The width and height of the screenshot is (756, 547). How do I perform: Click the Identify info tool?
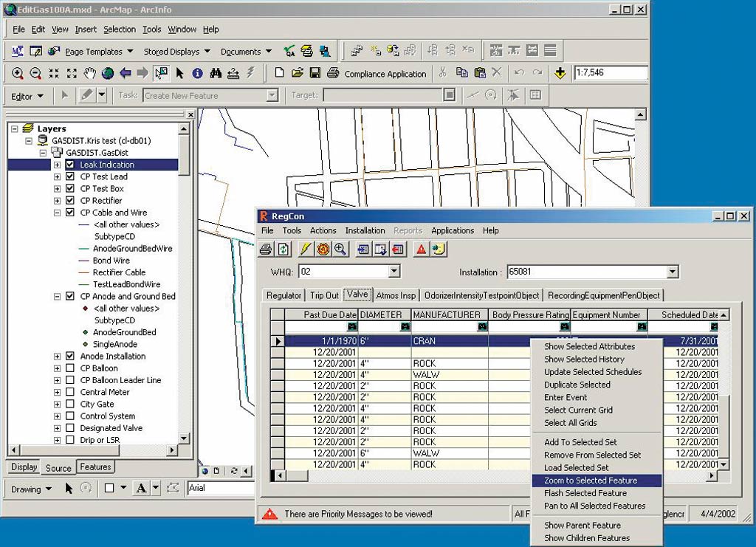point(197,73)
